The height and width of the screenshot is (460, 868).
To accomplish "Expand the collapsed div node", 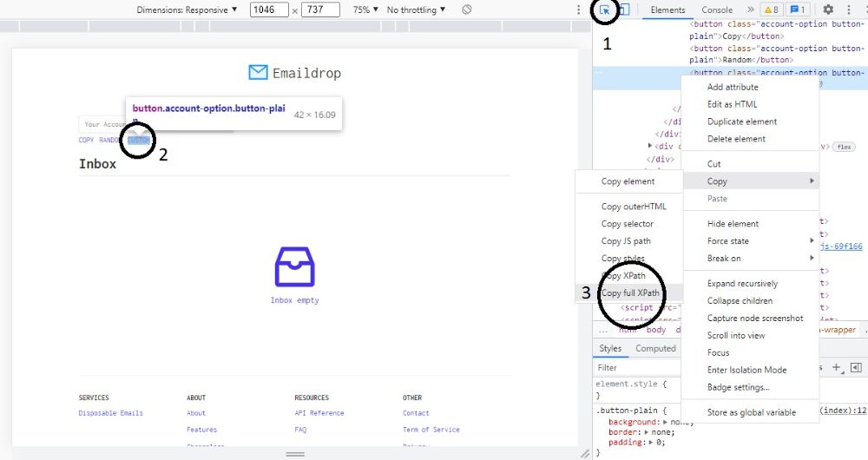I will coord(650,146).
